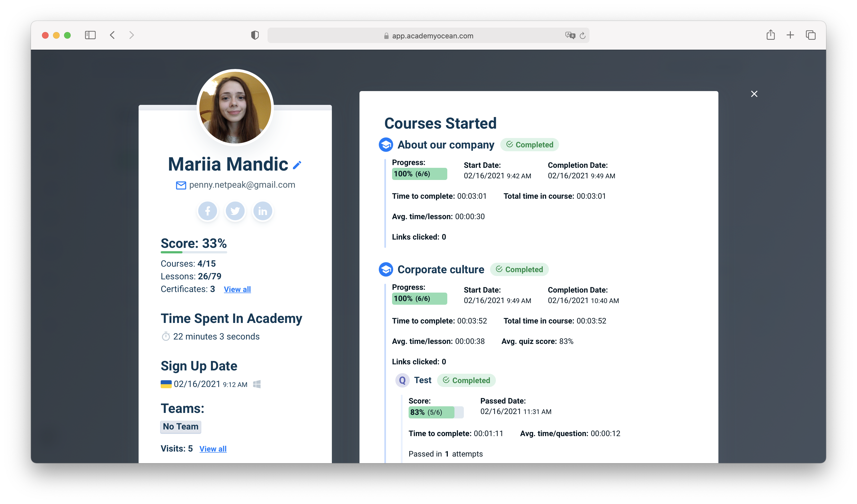Click the Mariia Mandic profile photo

235,107
